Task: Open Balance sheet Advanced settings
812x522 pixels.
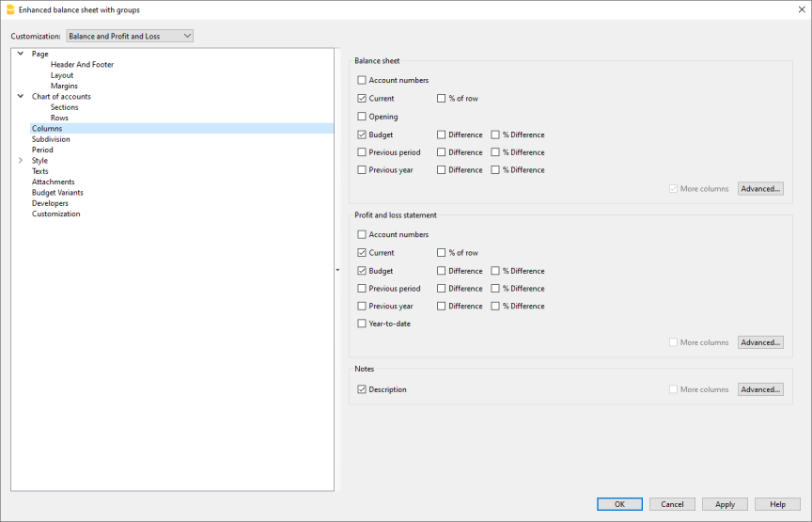Action: click(760, 189)
